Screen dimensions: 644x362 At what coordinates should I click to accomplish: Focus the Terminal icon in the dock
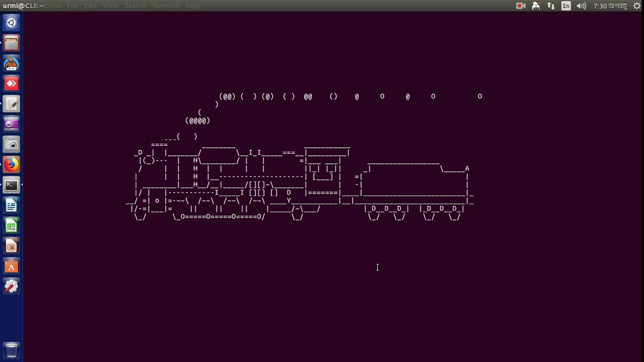[x=11, y=185]
